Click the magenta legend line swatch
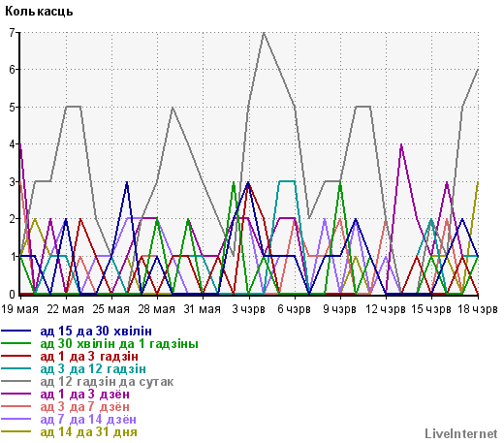 click(x=16, y=394)
